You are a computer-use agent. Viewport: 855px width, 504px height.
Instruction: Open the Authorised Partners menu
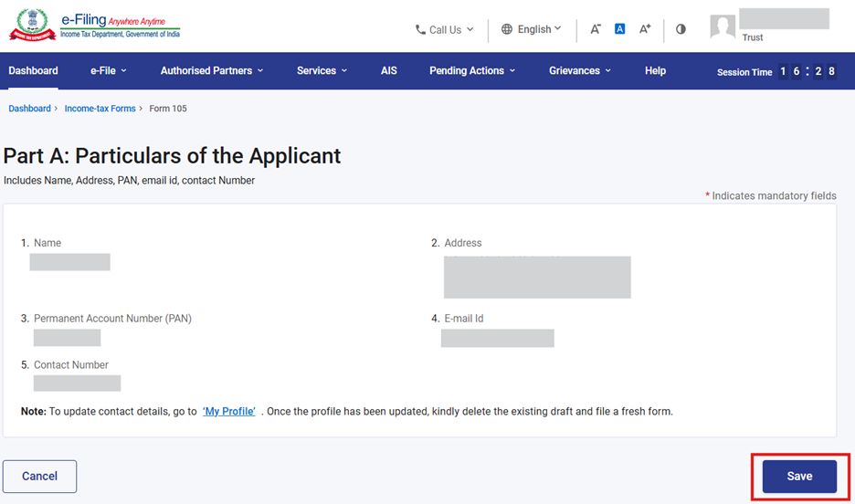pyautogui.click(x=212, y=70)
